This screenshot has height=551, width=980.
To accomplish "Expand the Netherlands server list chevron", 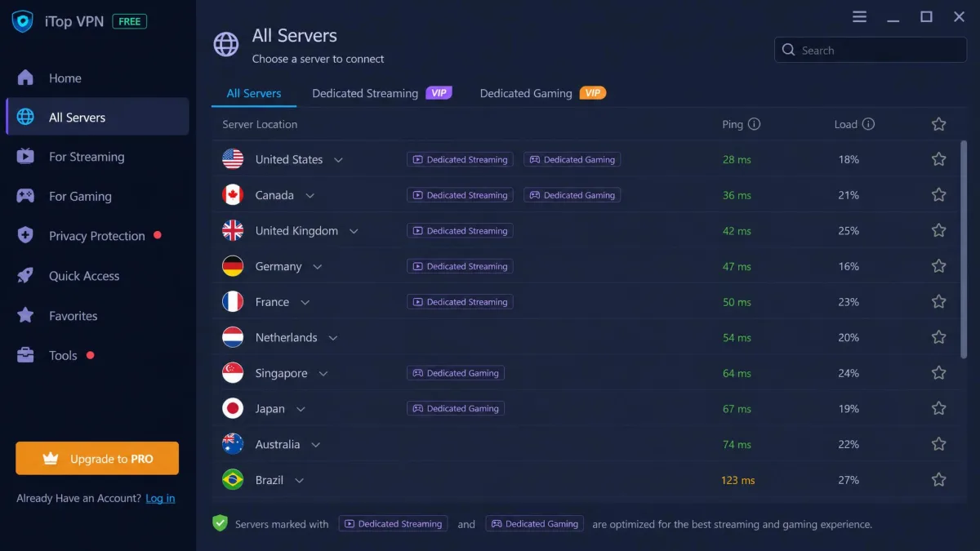I will [333, 338].
